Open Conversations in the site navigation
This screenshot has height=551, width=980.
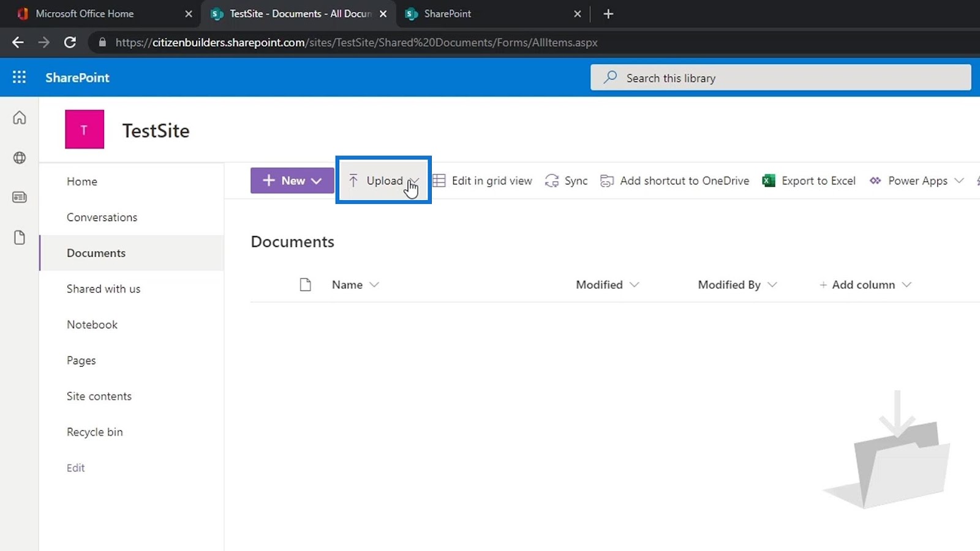[102, 217]
